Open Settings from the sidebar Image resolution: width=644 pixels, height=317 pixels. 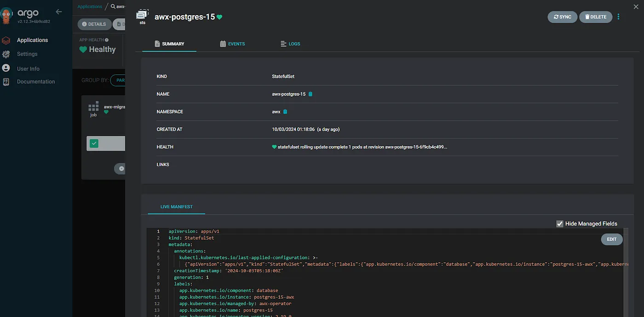(27, 54)
